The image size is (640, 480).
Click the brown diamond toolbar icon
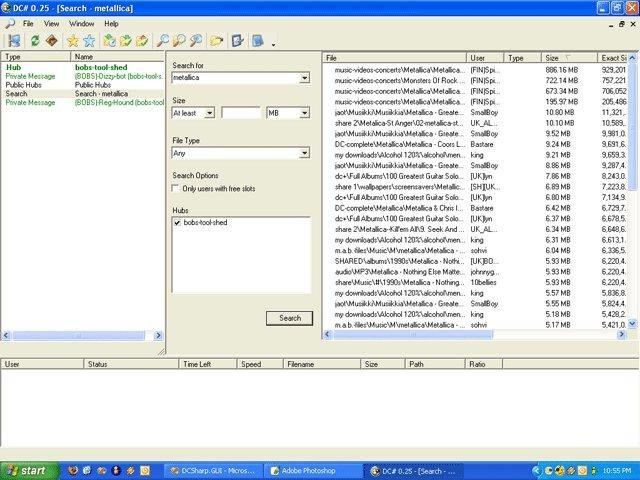coord(52,40)
